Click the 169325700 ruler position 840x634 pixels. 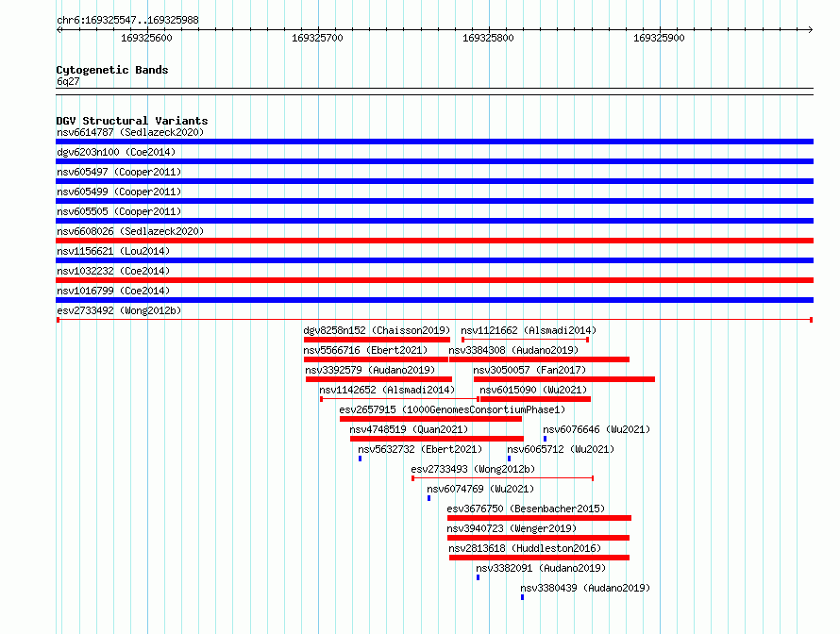(x=317, y=38)
